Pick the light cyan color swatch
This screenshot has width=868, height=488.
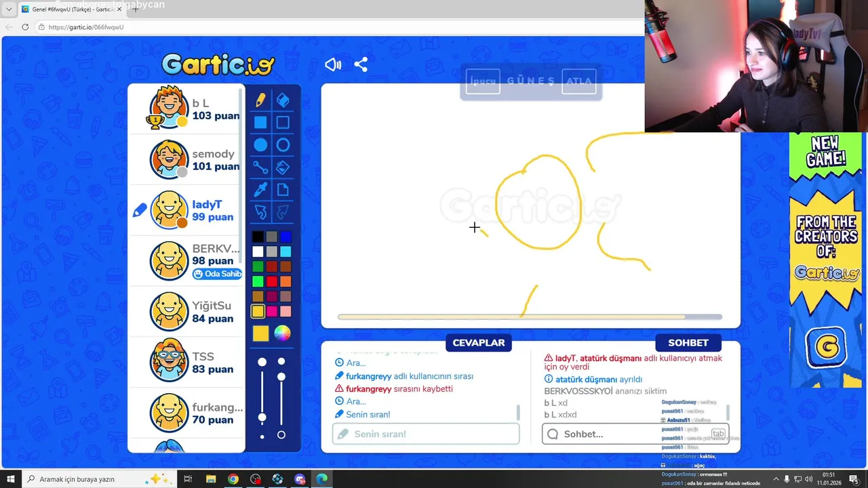pyautogui.click(x=285, y=251)
